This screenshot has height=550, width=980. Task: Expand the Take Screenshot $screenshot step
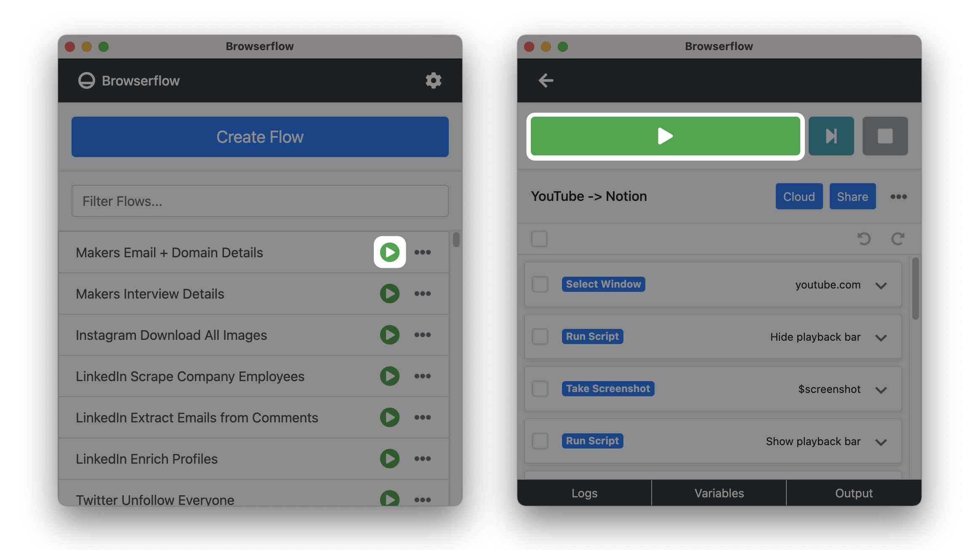tap(881, 390)
